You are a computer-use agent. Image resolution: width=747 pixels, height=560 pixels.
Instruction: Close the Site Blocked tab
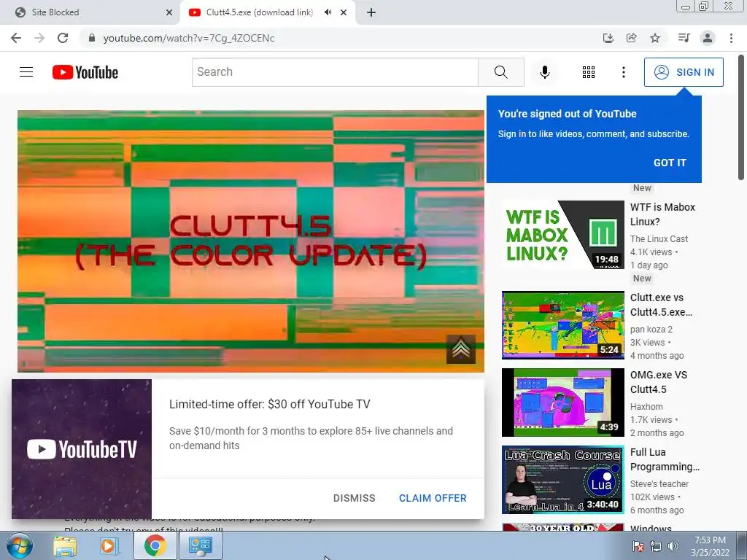click(169, 12)
